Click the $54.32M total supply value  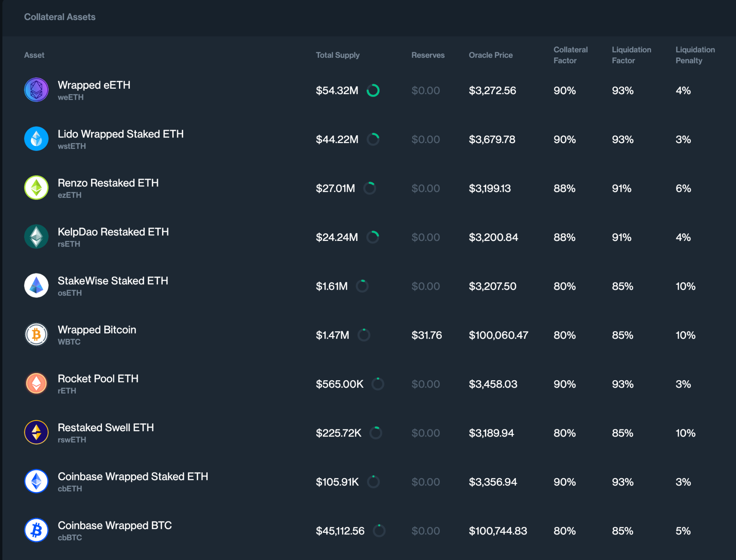(337, 91)
